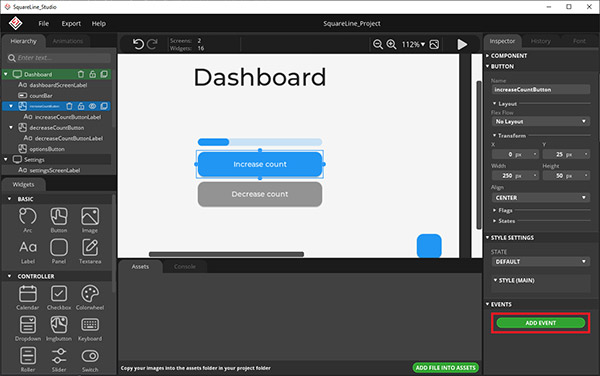Select the Colorwheel widget
The image size is (600, 376).
tap(90, 297)
